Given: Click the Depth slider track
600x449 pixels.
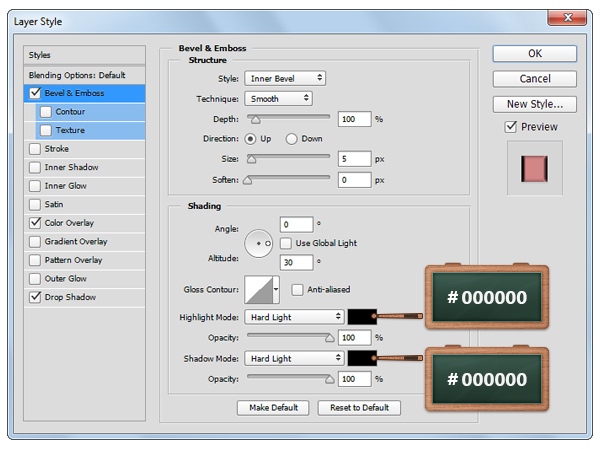Looking at the screenshot, I should coord(290,118).
